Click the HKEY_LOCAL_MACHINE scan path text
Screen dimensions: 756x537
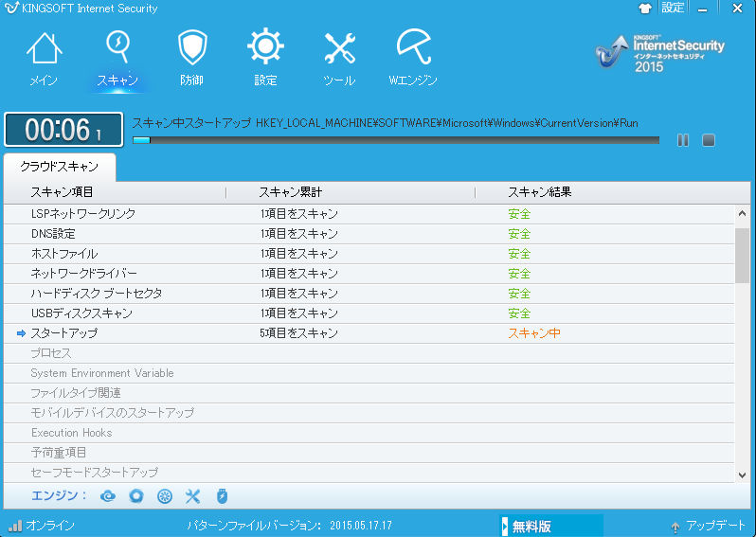coord(446,123)
